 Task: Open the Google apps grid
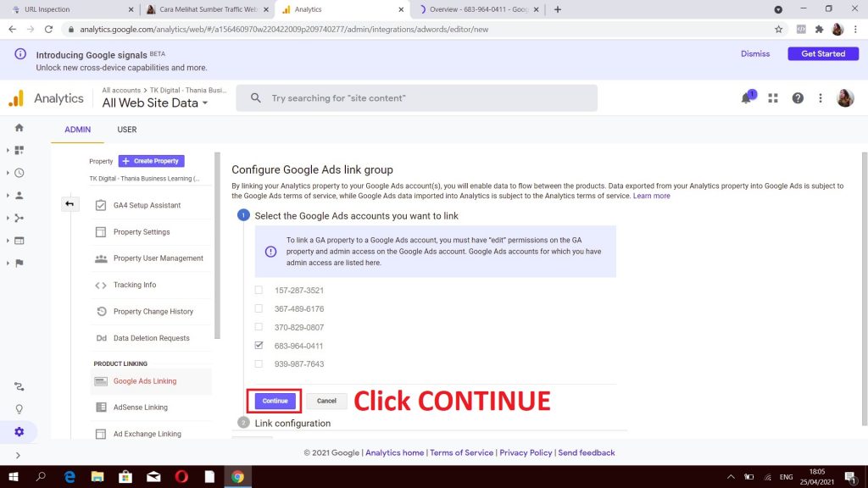(x=773, y=98)
